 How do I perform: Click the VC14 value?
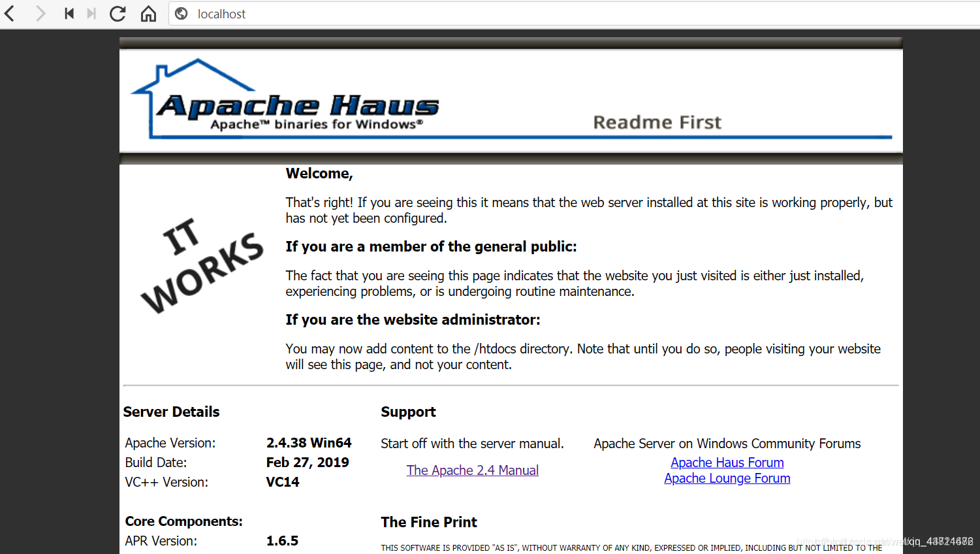click(x=283, y=482)
